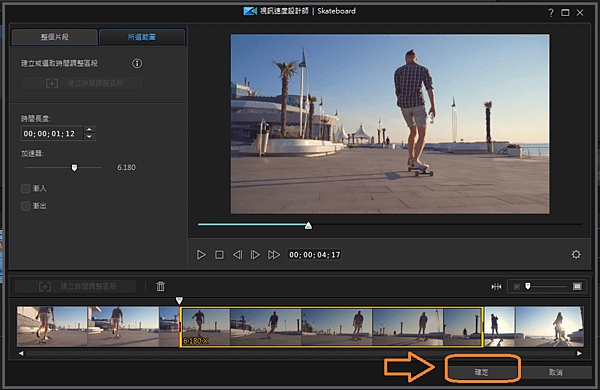
Task: Switch to the 整個片段 tab
Action: pyautogui.click(x=55, y=37)
